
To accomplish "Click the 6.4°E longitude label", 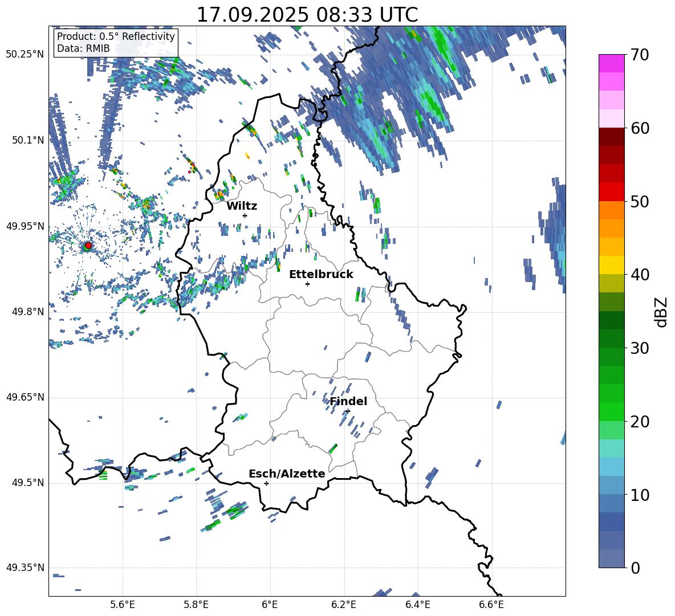I will (417, 605).
